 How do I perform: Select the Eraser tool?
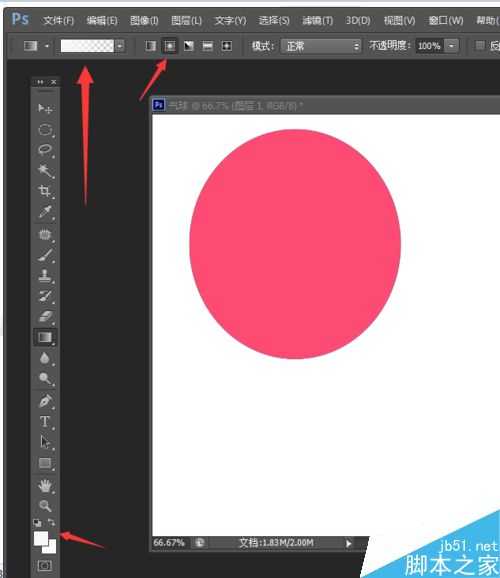click(x=45, y=317)
